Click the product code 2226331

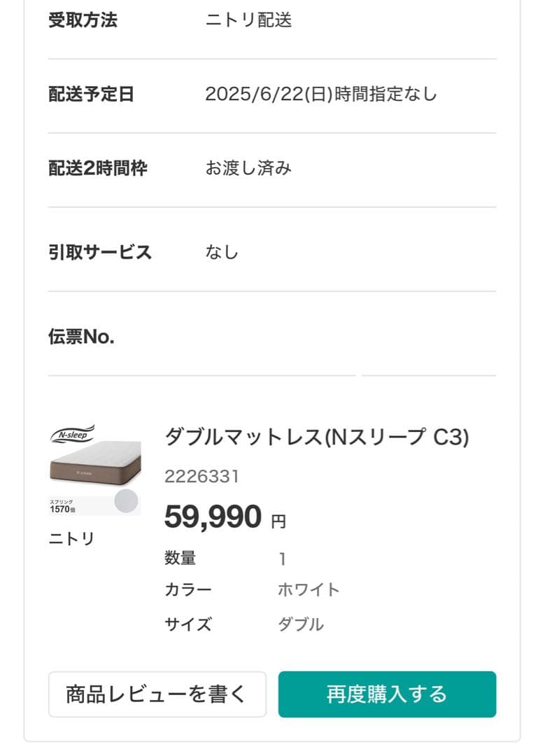[x=201, y=477]
